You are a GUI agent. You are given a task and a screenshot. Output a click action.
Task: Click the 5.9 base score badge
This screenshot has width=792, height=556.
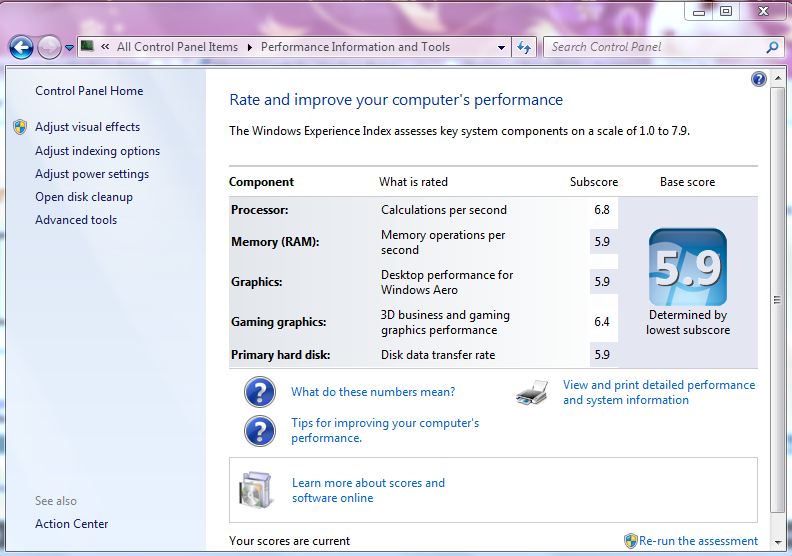tap(687, 267)
